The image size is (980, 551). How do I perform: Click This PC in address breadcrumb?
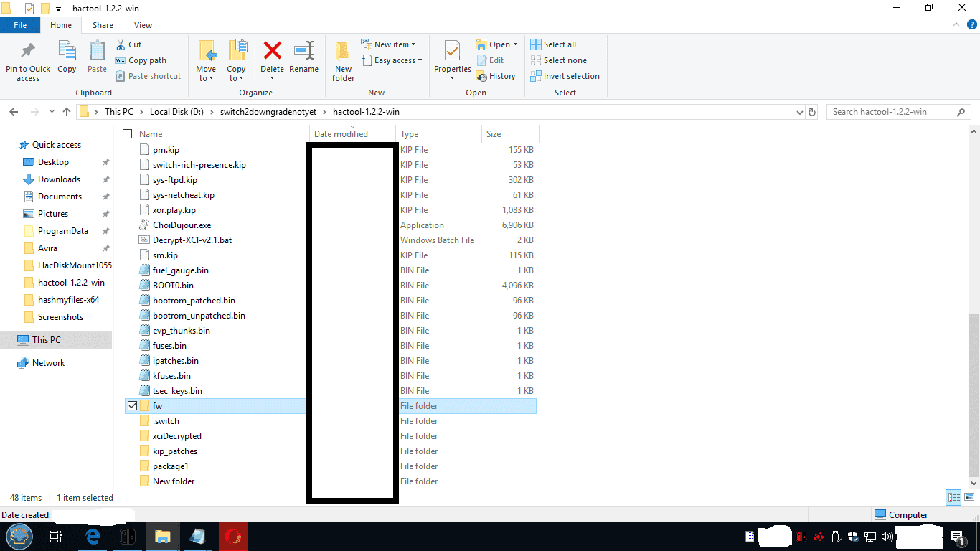pos(118,112)
